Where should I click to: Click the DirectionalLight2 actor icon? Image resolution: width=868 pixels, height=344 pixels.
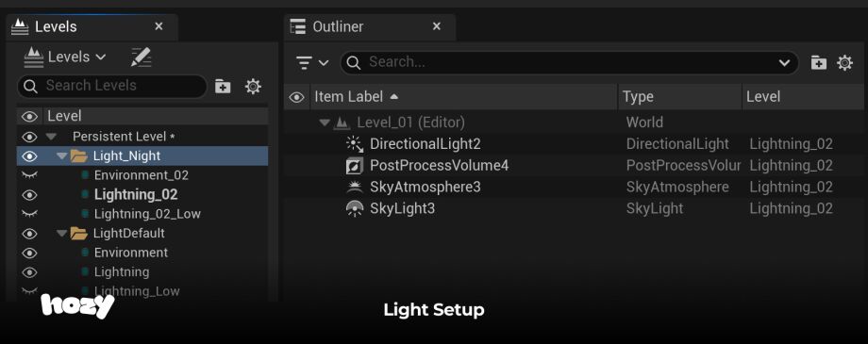point(355,144)
